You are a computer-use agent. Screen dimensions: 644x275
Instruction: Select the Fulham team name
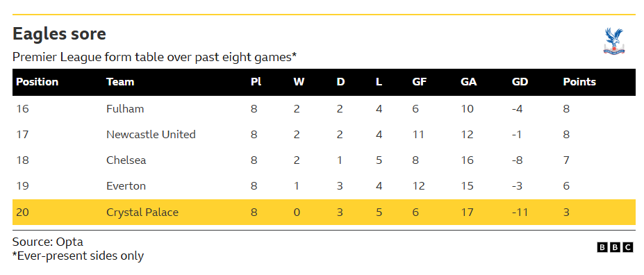coord(125,109)
